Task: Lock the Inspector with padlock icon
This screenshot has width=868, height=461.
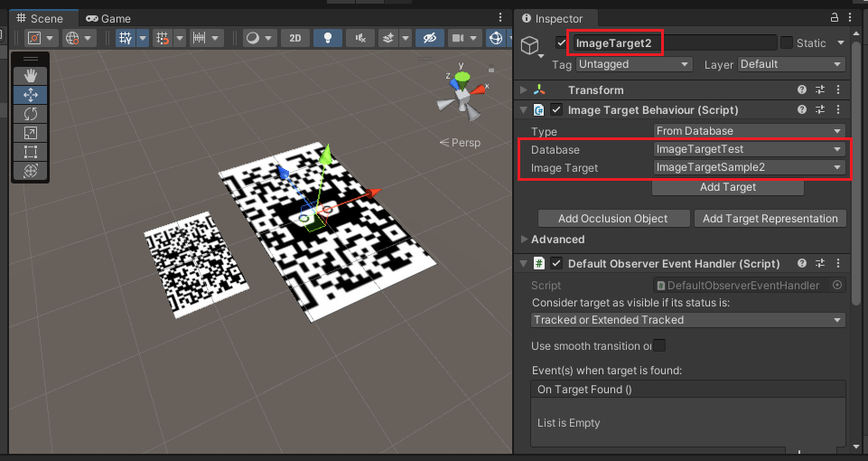Action: point(835,18)
